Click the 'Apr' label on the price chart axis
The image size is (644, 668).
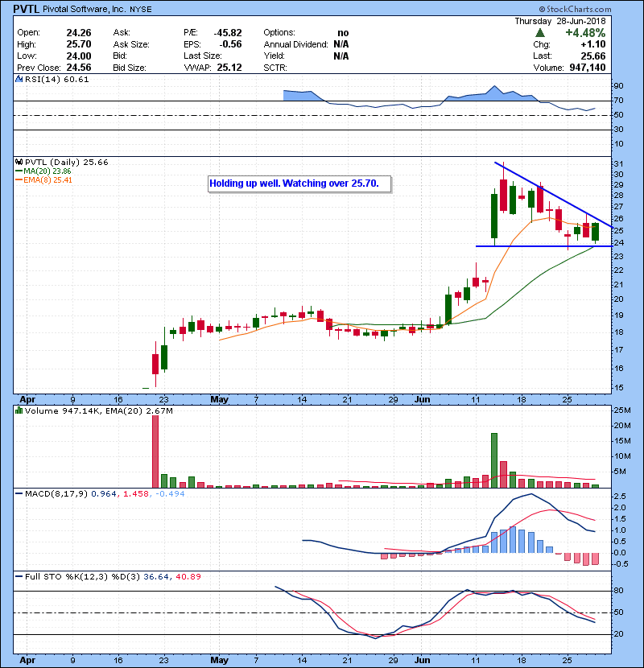click(x=27, y=400)
